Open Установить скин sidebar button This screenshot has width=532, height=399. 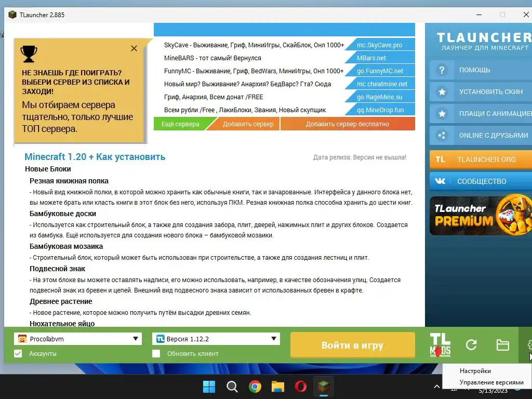(x=481, y=92)
